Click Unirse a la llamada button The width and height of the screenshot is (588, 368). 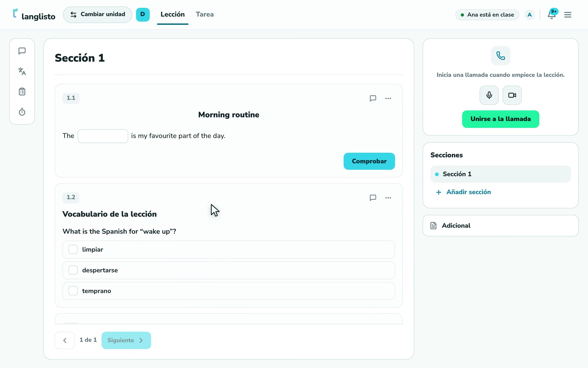(x=500, y=119)
